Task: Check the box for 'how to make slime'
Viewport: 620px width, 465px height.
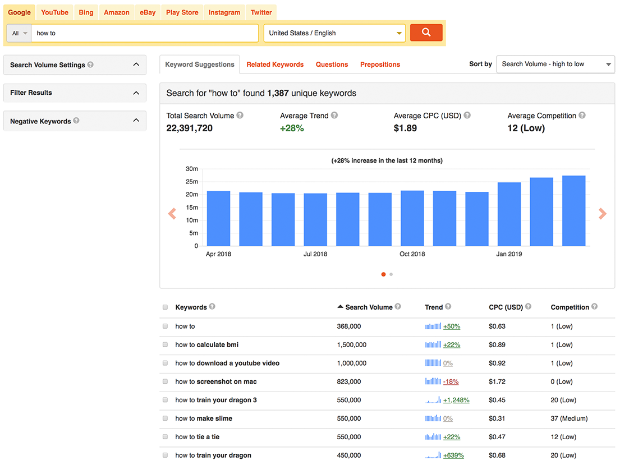Action: (x=165, y=418)
